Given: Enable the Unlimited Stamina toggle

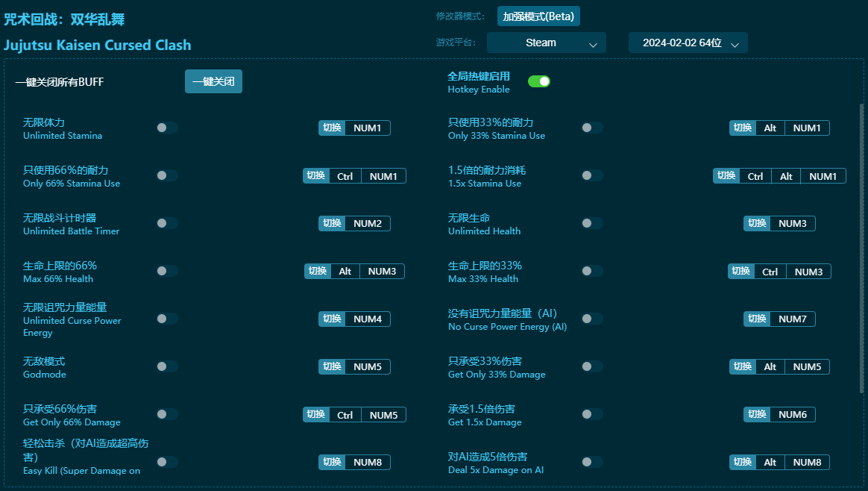Looking at the screenshot, I should click(x=166, y=128).
